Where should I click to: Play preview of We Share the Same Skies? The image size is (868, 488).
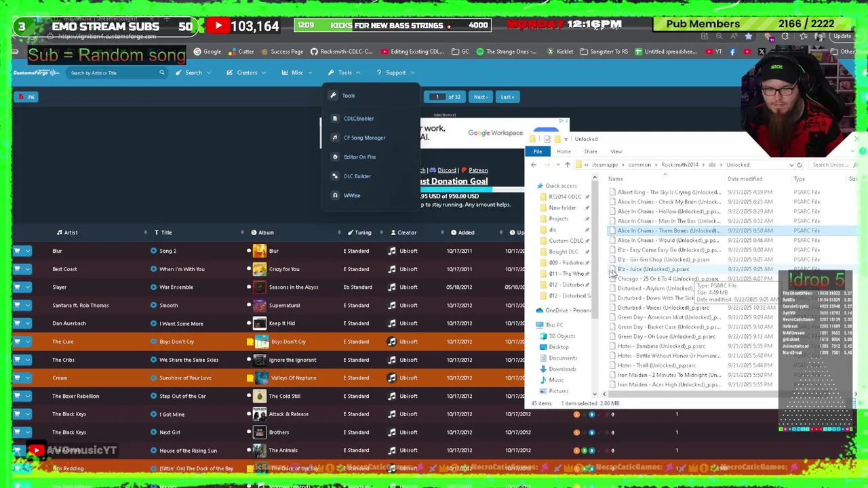(154, 360)
